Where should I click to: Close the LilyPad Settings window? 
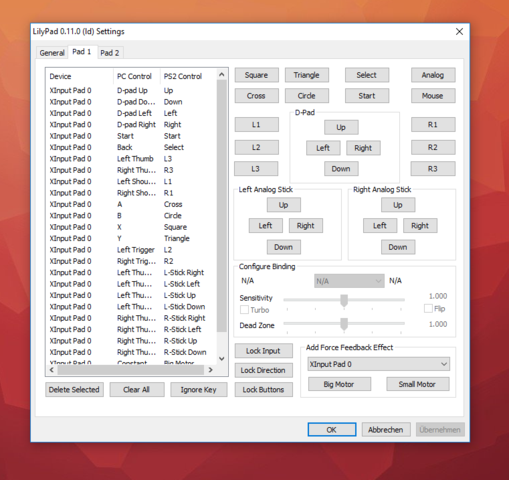pos(459,31)
